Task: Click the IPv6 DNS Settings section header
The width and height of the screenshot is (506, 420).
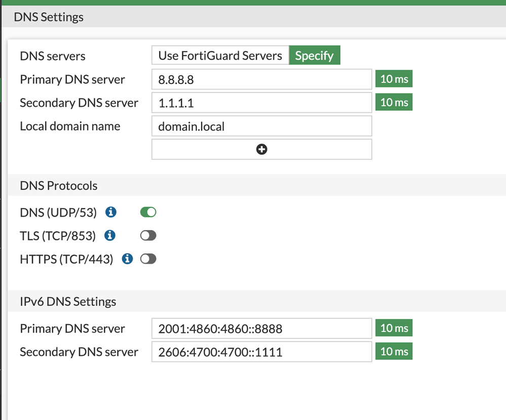Action: [68, 301]
